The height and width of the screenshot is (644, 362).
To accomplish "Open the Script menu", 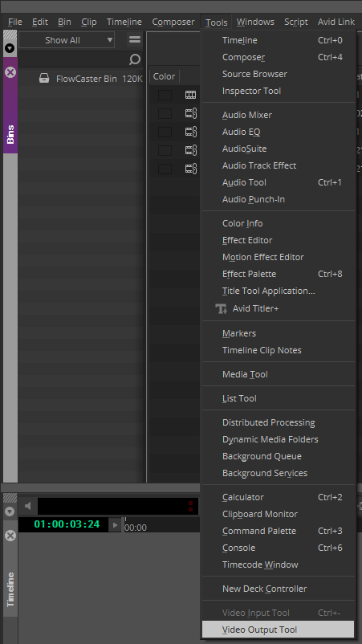I will point(296,22).
